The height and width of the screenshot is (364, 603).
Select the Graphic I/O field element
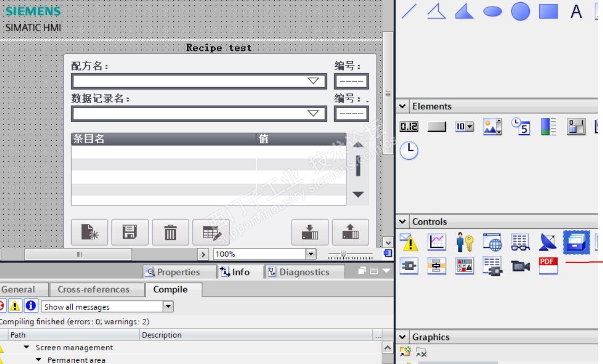[492, 126]
